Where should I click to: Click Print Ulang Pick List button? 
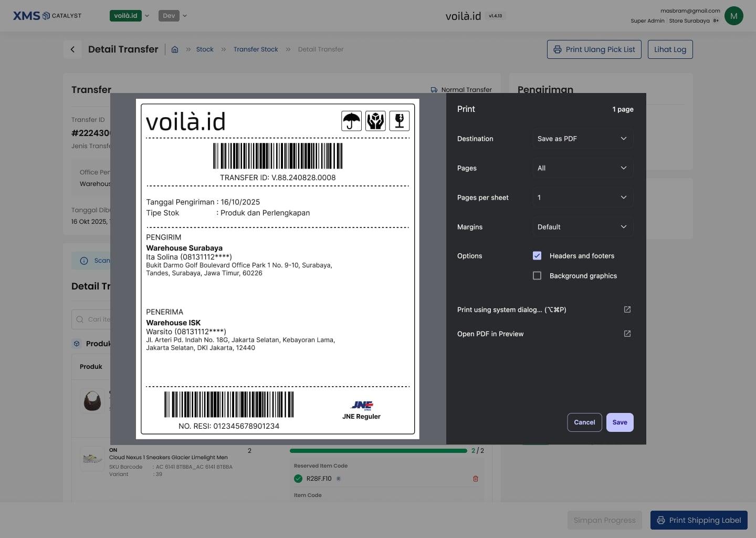594,49
